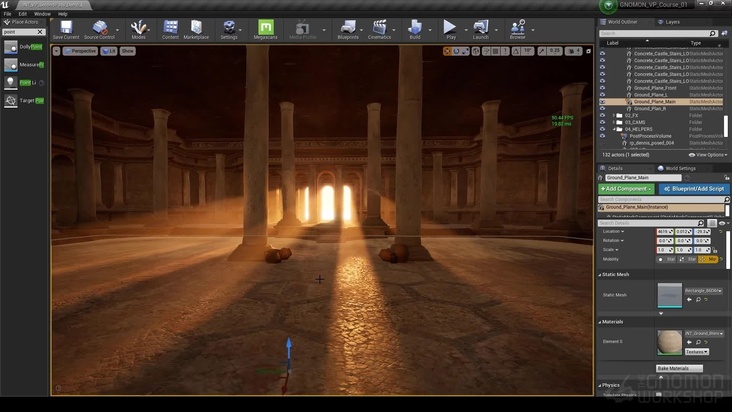732x412 pixels.
Task: Open the Cinematics toolbar icon
Action: (379, 28)
